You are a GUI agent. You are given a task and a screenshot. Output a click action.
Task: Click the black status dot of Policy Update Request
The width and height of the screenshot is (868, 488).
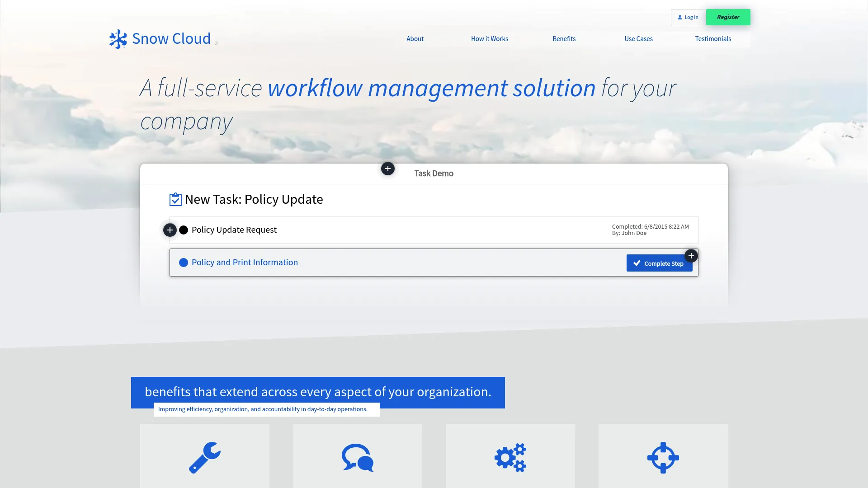tap(184, 230)
